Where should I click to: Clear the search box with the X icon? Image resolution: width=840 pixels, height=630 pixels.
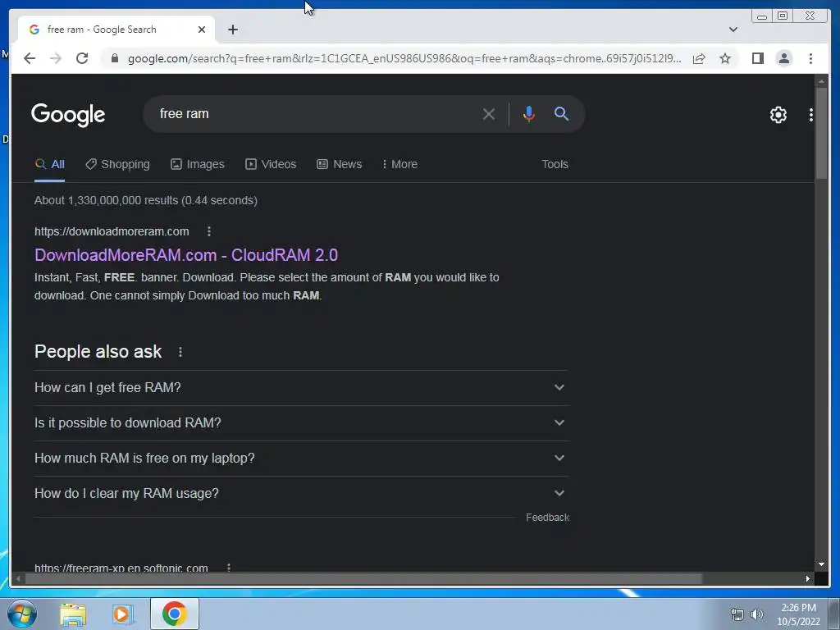pos(489,114)
